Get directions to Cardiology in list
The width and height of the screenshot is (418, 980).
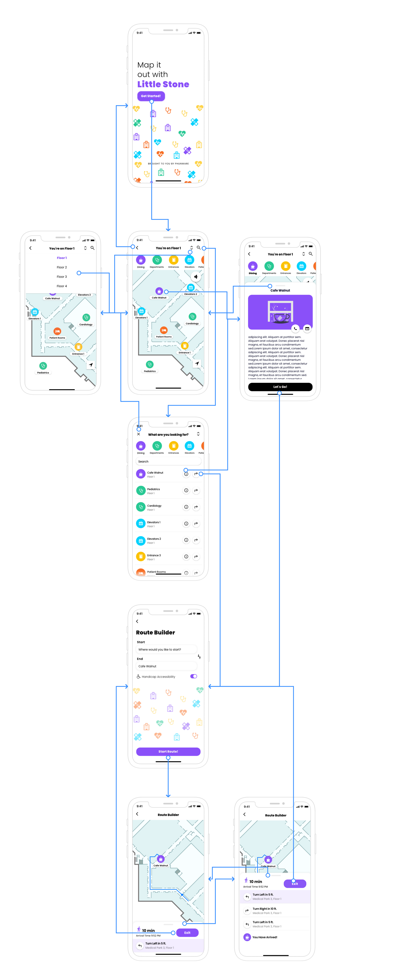(x=196, y=507)
